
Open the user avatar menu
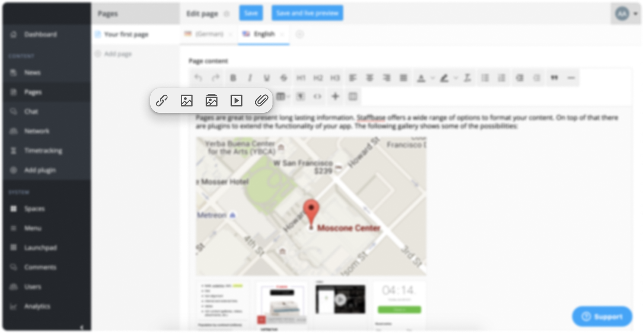pos(626,14)
